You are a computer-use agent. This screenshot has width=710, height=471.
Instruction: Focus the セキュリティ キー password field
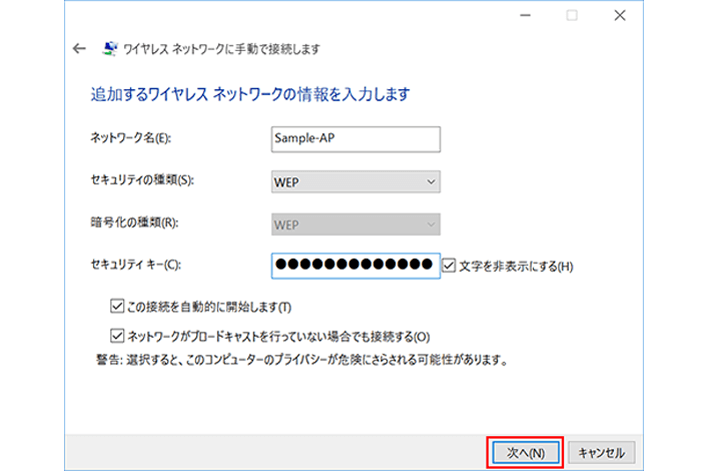355,266
